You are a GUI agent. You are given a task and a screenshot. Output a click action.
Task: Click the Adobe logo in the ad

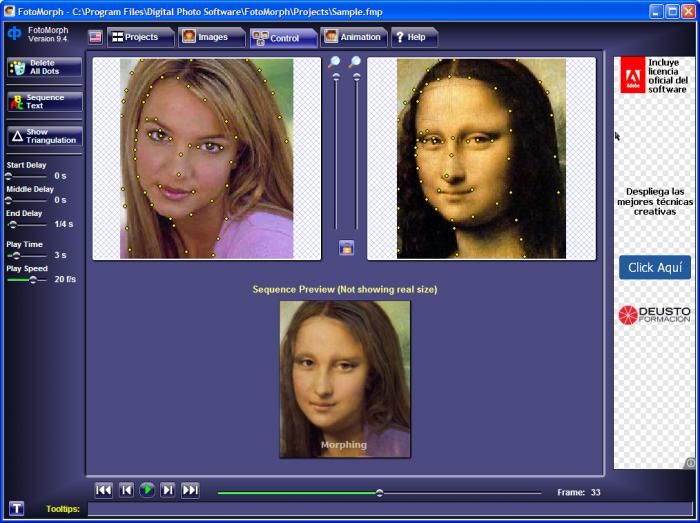[x=633, y=74]
